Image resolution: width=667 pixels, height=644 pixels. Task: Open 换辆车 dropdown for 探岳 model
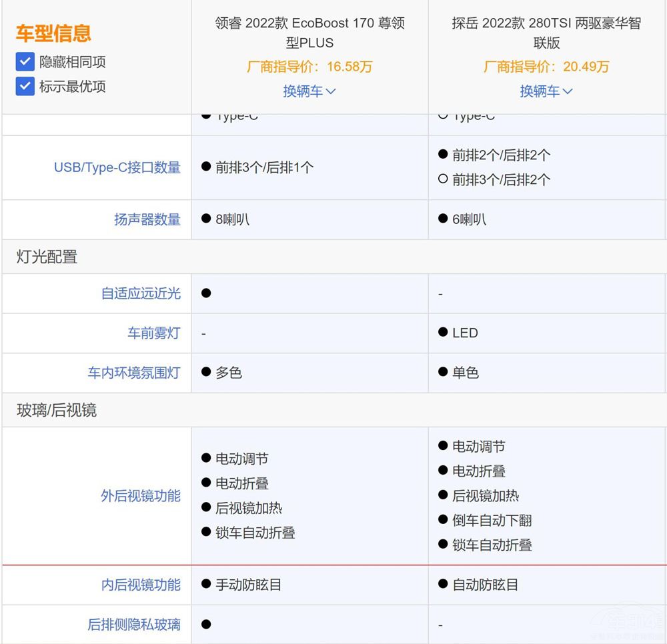[x=546, y=91]
